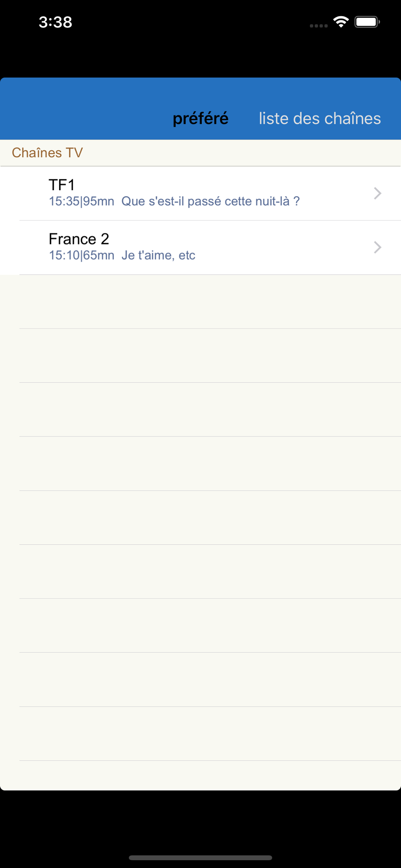The width and height of the screenshot is (401, 868).
Task: Tap the 3:38 clock in status bar
Action: point(56,22)
